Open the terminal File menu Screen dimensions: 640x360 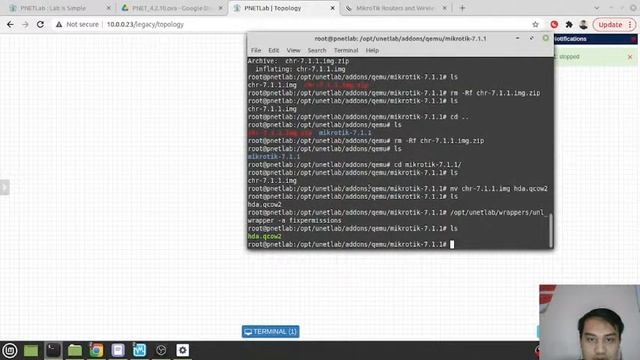point(256,50)
